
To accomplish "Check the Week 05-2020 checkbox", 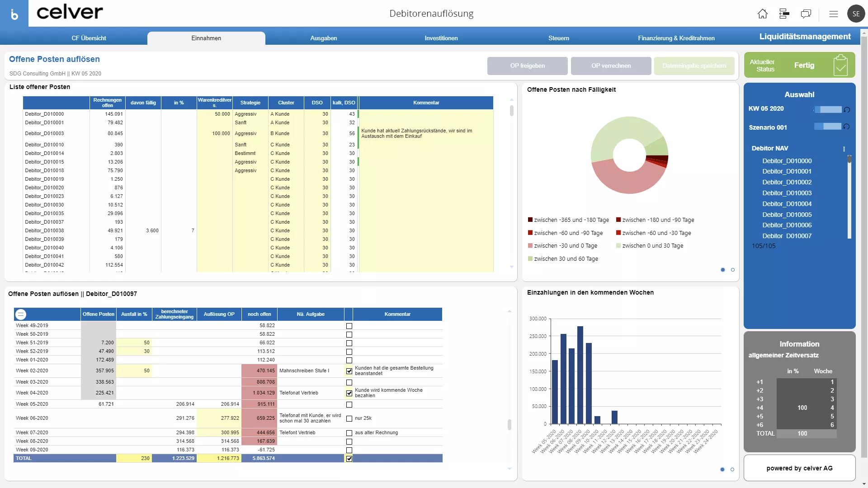I will (349, 404).
